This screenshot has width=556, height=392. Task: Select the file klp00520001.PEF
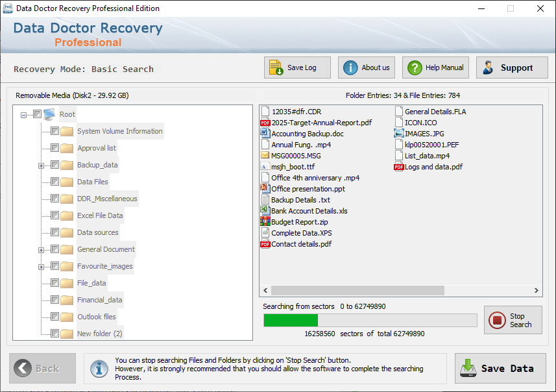click(431, 145)
